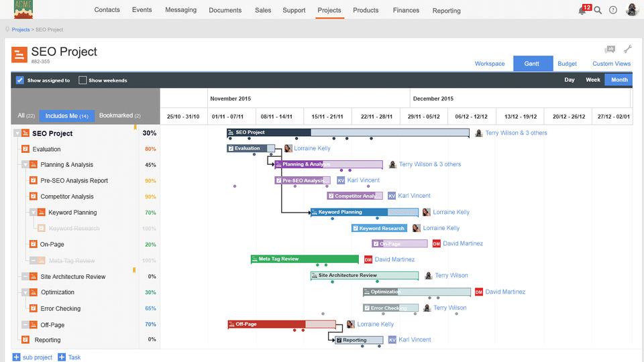
Task: Click the orange SEO Project header icon
Action: pos(19,54)
